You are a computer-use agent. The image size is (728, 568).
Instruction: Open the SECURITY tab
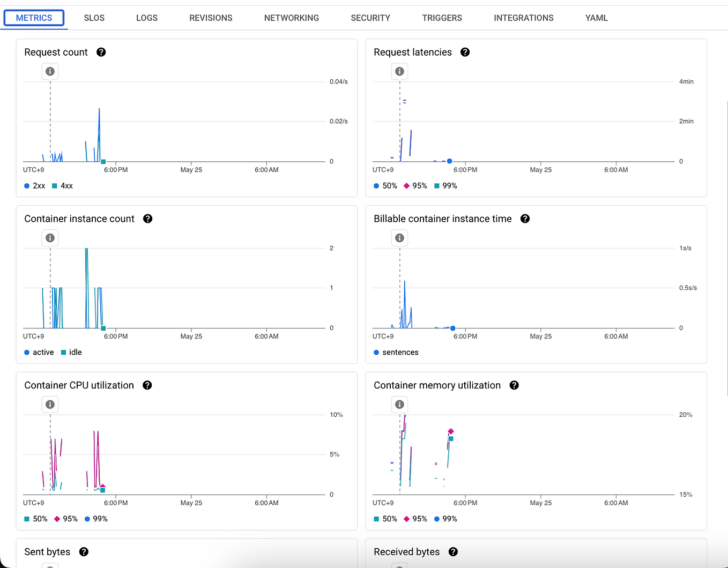coord(370,18)
